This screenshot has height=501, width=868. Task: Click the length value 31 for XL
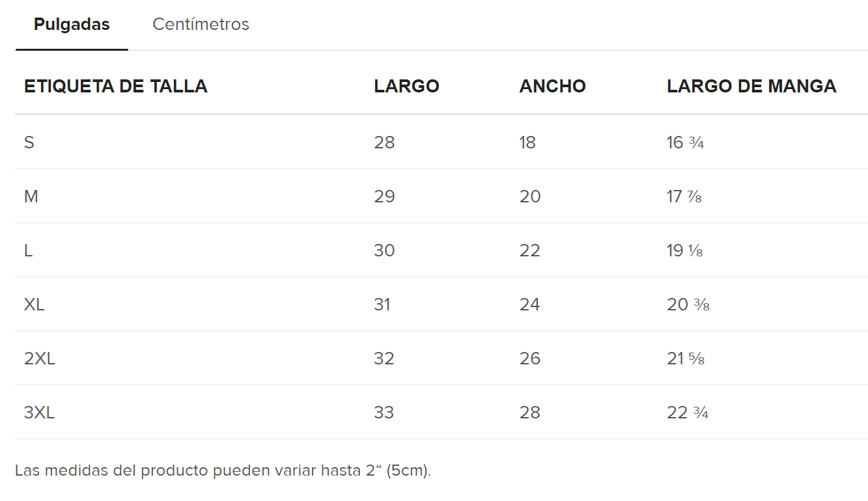(x=382, y=305)
